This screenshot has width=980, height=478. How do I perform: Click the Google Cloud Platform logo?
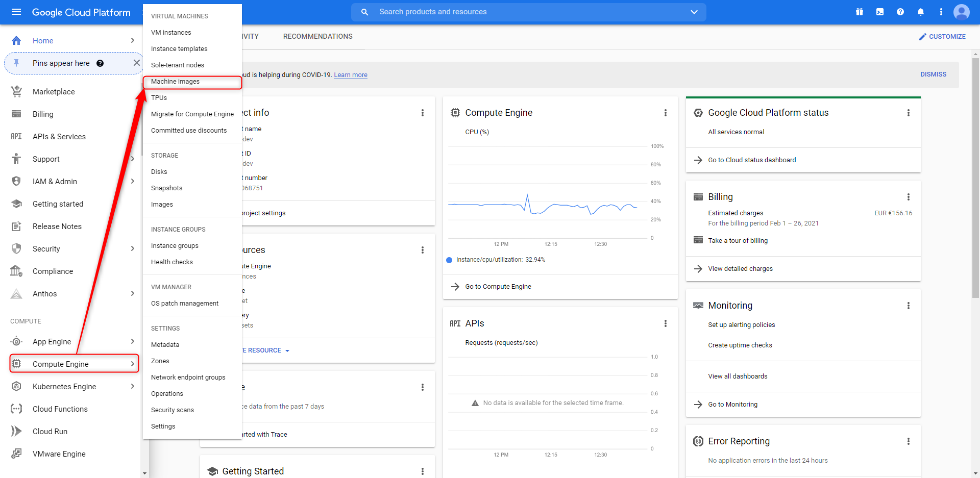pos(81,12)
